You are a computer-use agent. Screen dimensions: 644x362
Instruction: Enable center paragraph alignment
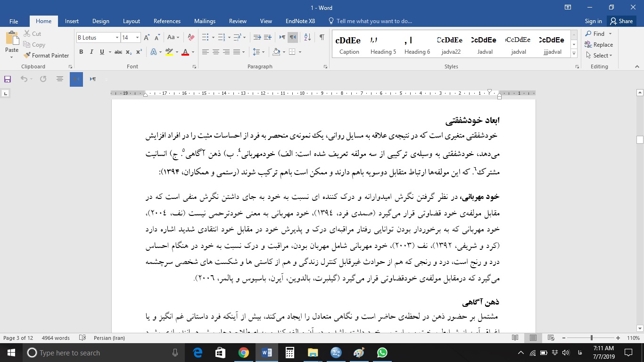(215, 52)
